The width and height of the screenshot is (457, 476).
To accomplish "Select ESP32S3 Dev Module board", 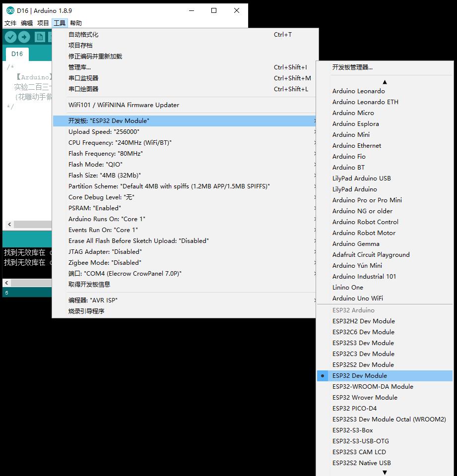I will [x=385, y=343].
